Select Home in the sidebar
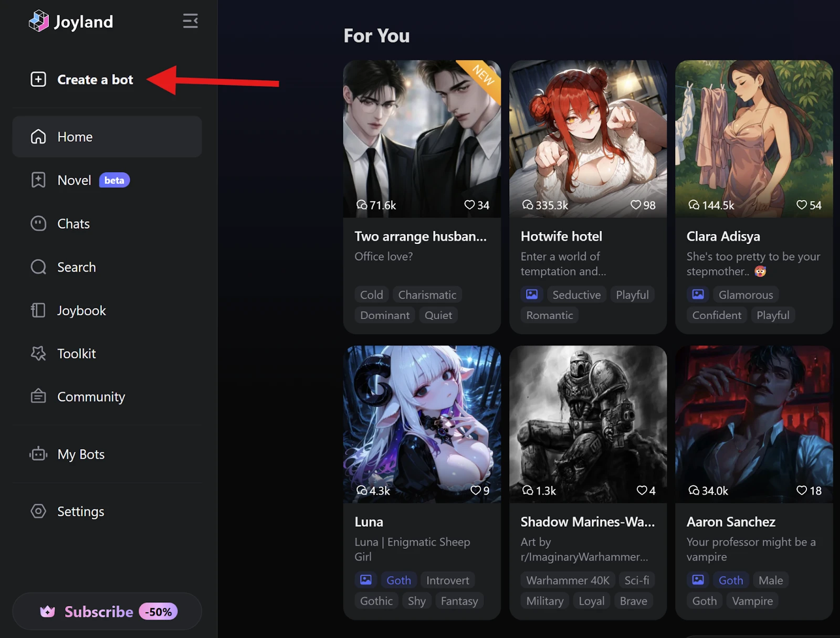 [x=75, y=136]
